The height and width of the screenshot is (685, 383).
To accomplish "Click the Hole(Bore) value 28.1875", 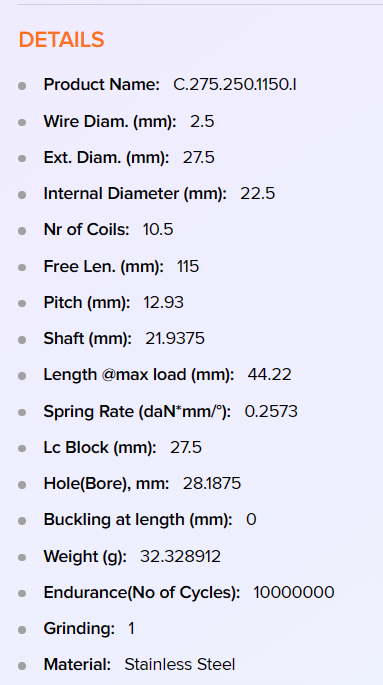I will [x=212, y=484].
